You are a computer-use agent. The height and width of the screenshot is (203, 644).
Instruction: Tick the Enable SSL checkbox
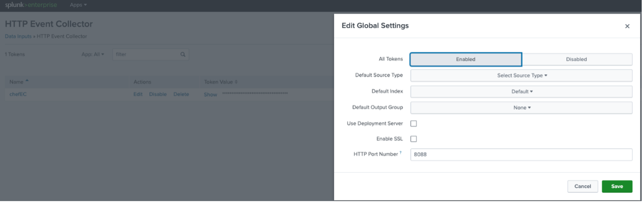[413, 139]
